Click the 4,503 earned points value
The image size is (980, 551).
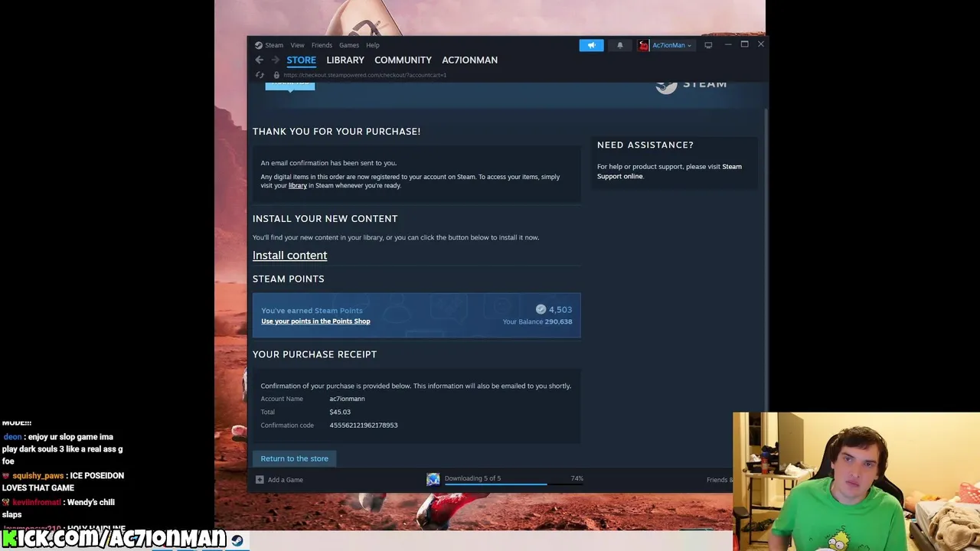(x=560, y=309)
